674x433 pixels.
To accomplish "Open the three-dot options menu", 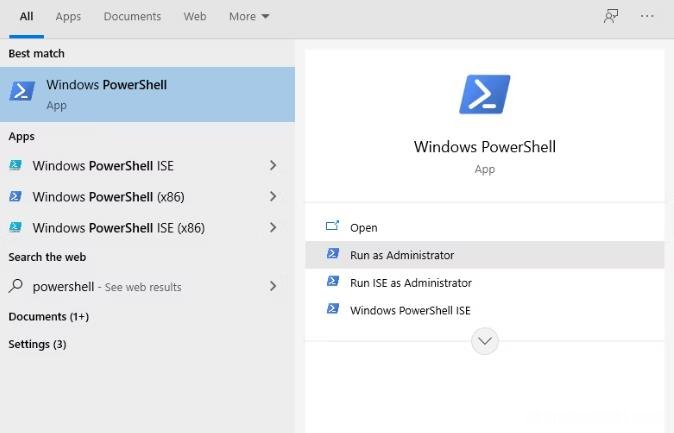I will click(647, 16).
